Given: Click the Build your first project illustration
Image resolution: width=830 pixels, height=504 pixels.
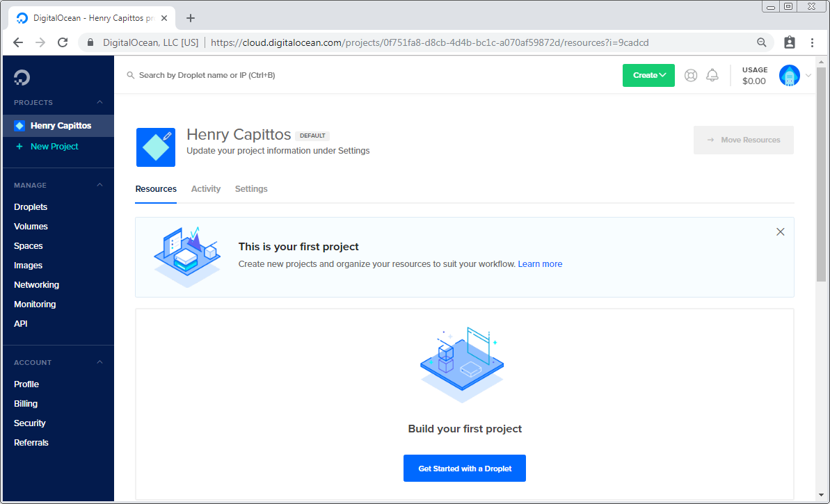Looking at the screenshot, I should tap(462, 365).
